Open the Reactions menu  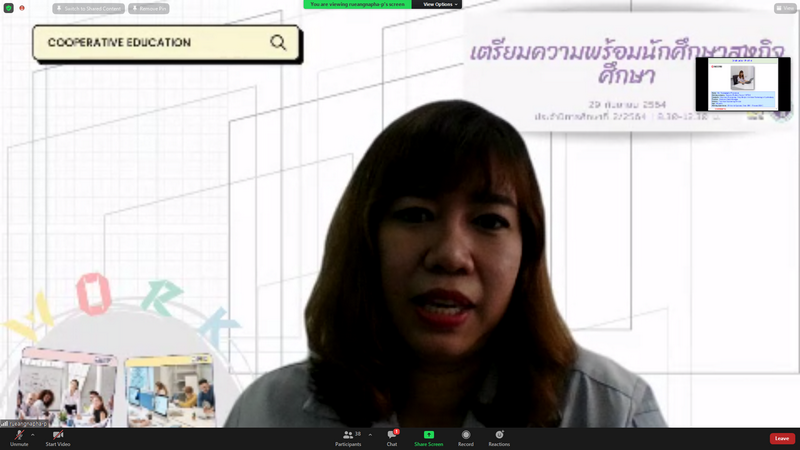[498, 437]
